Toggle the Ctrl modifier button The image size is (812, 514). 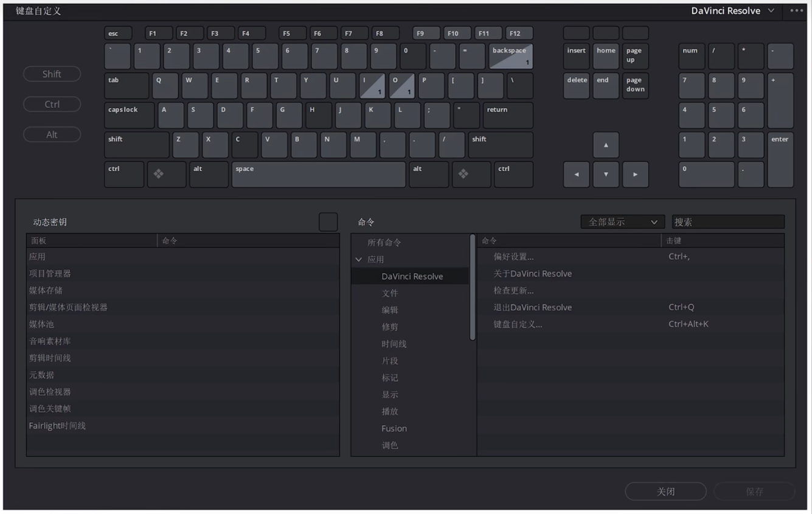click(52, 105)
